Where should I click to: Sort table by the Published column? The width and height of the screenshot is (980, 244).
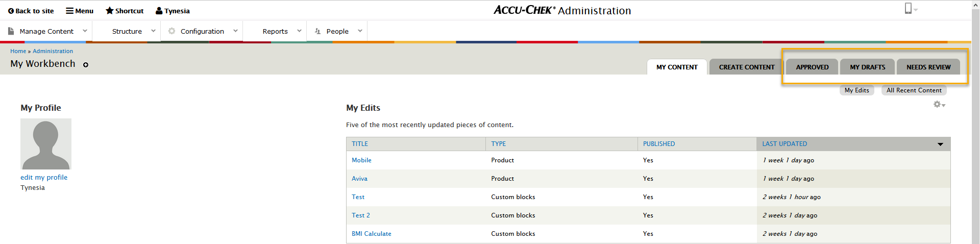(x=659, y=144)
